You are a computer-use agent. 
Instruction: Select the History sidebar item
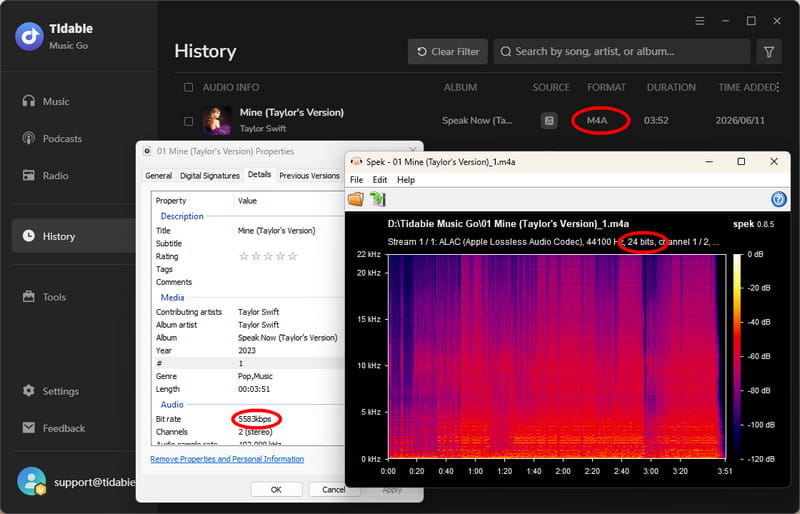pyautogui.click(x=74, y=236)
